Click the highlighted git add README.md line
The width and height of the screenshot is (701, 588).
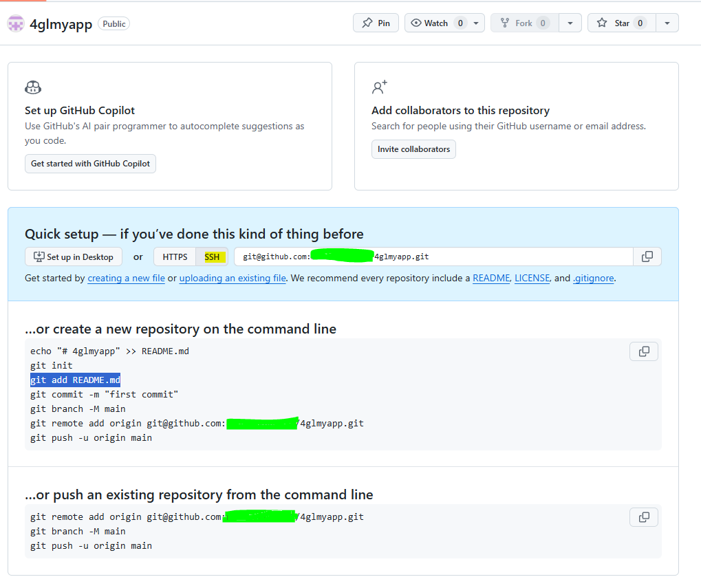[x=75, y=380]
